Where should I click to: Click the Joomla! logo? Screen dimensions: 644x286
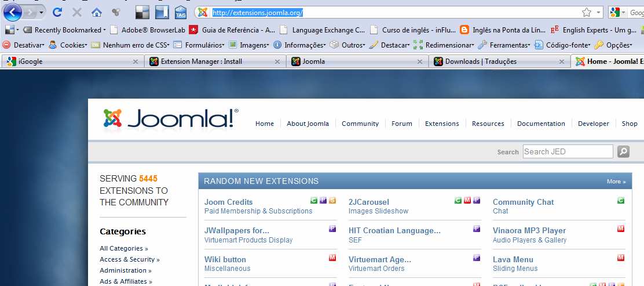click(171, 118)
